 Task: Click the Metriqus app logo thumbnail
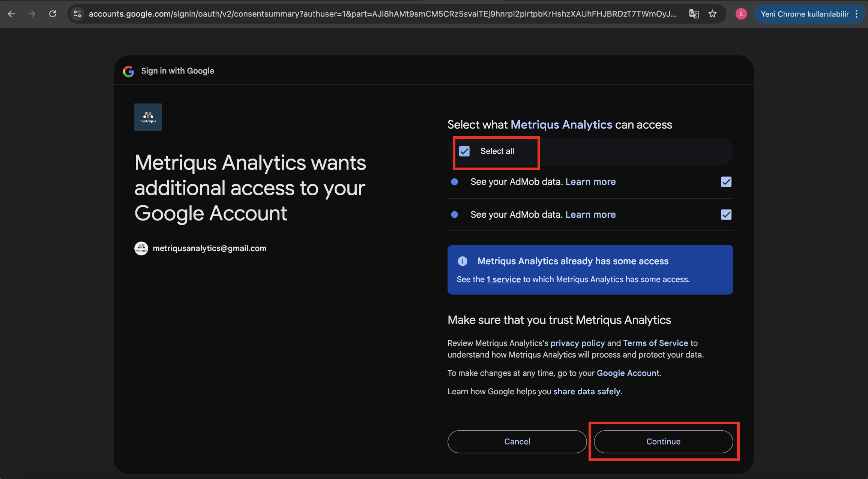pos(148,117)
